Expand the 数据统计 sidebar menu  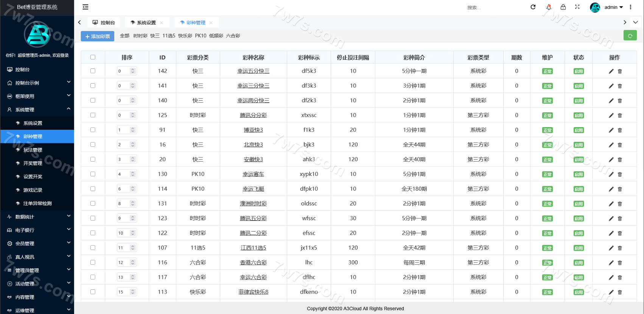tap(37, 217)
